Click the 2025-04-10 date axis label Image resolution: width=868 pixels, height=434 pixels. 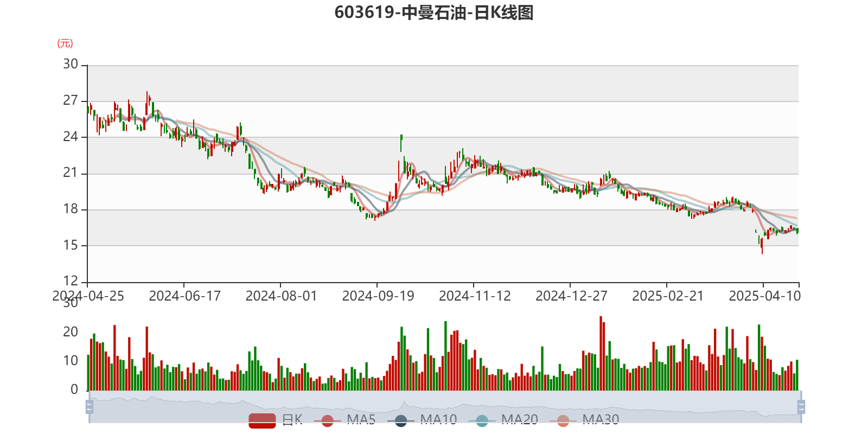click(764, 296)
